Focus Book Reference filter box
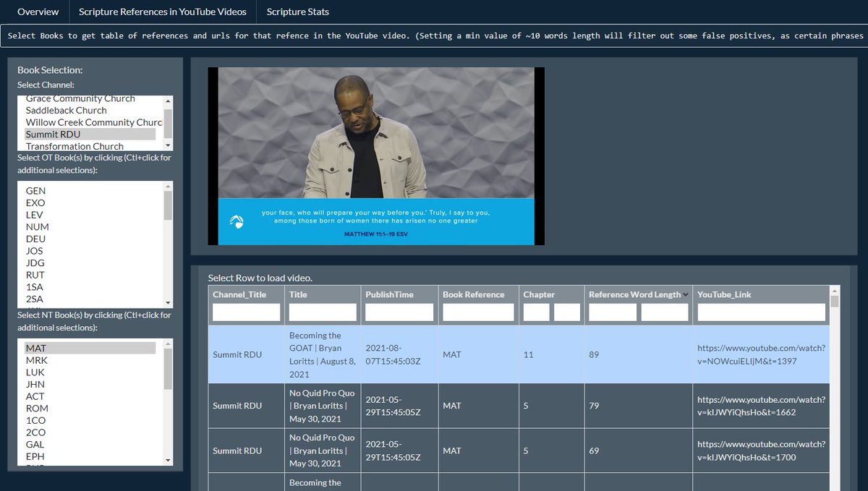Image resolution: width=868 pixels, height=491 pixels. 478,312
